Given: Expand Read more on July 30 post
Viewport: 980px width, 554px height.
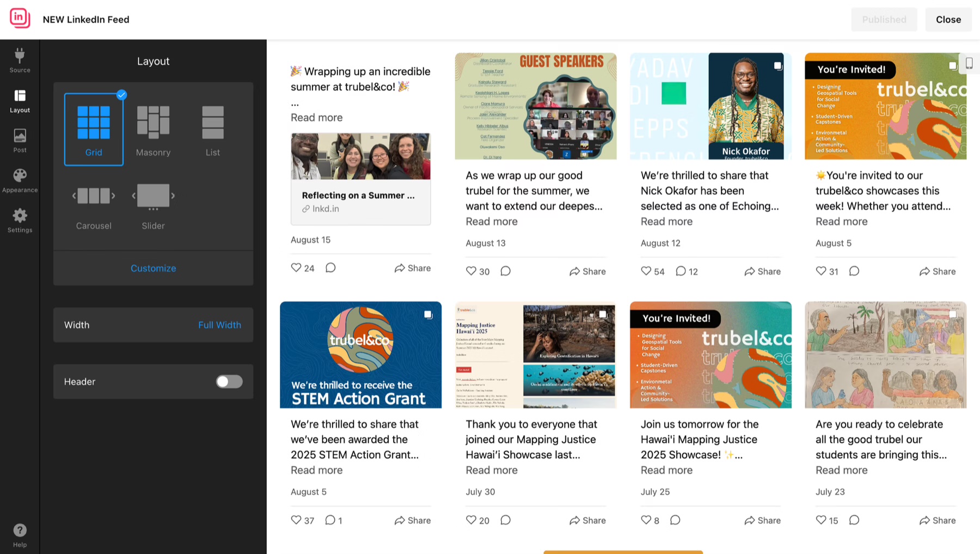Looking at the screenshot, I should pos(492,470).
